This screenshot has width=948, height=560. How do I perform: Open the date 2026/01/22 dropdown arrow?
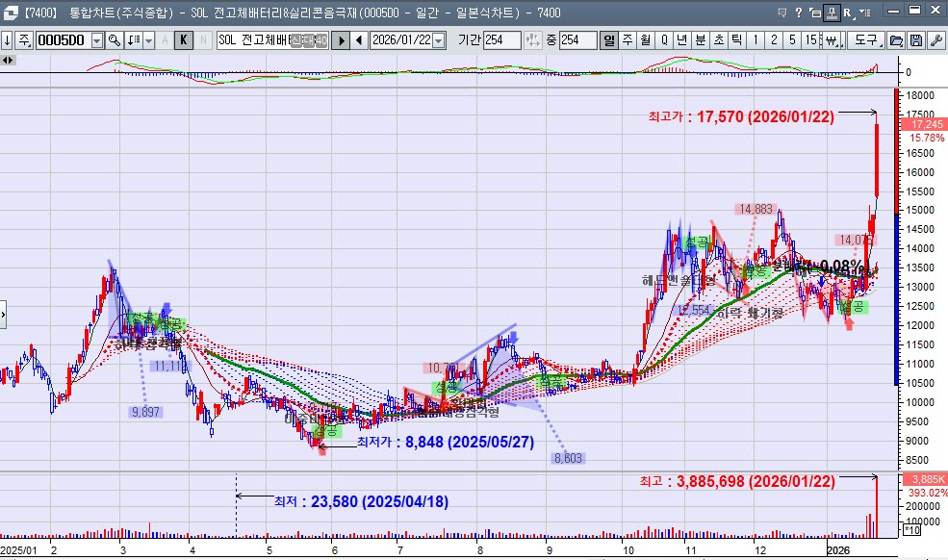[x=439, y=40]
